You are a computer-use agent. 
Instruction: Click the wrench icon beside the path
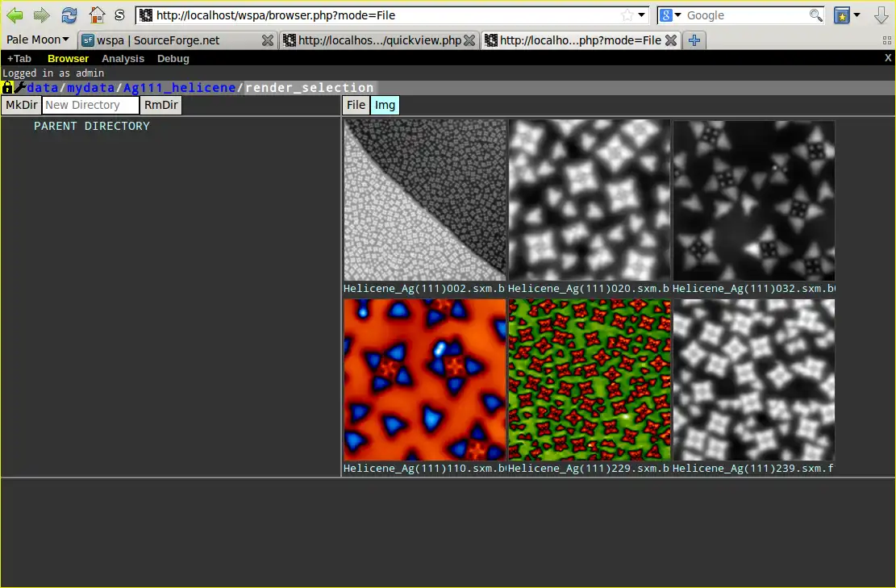click(20, 87)
